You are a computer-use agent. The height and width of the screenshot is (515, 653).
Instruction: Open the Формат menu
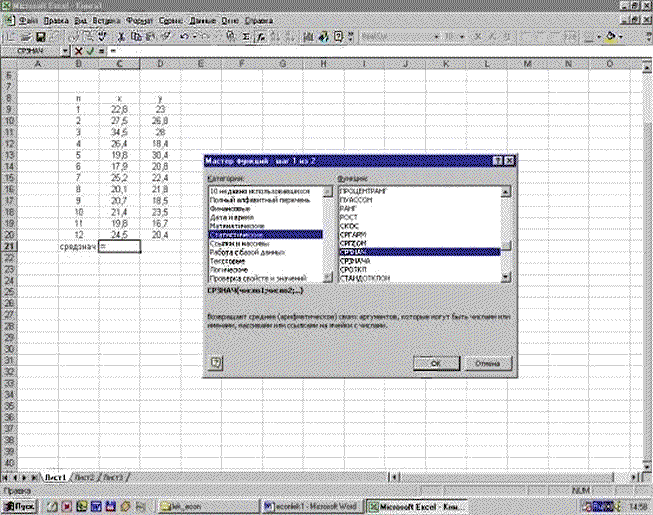point(139,19)
